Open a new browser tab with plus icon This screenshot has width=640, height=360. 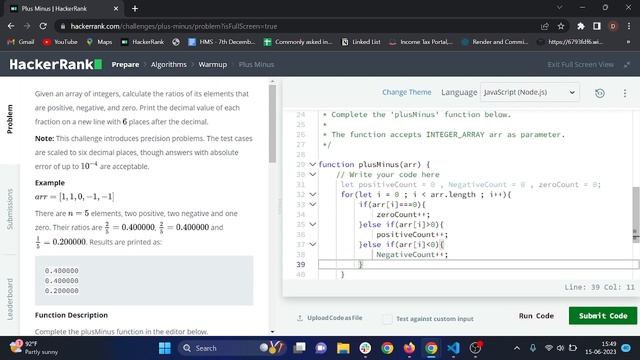coord(135,8)
